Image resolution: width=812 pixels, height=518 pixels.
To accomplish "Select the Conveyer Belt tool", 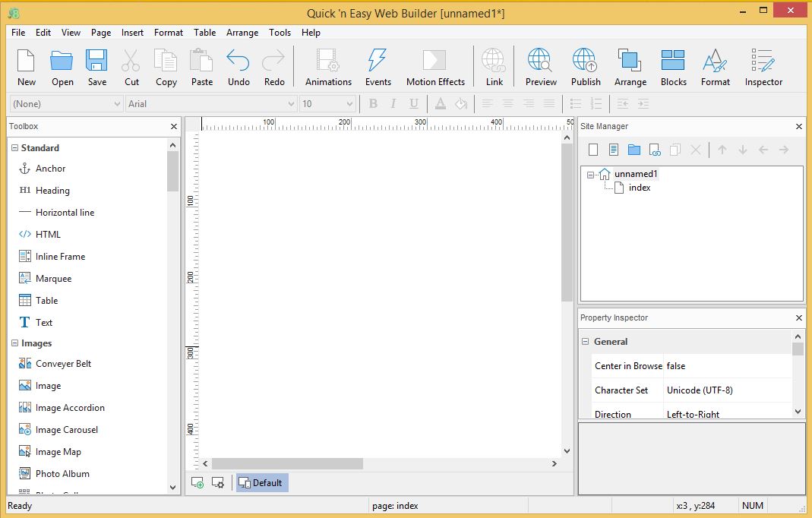I will click(x=55, y=364).
